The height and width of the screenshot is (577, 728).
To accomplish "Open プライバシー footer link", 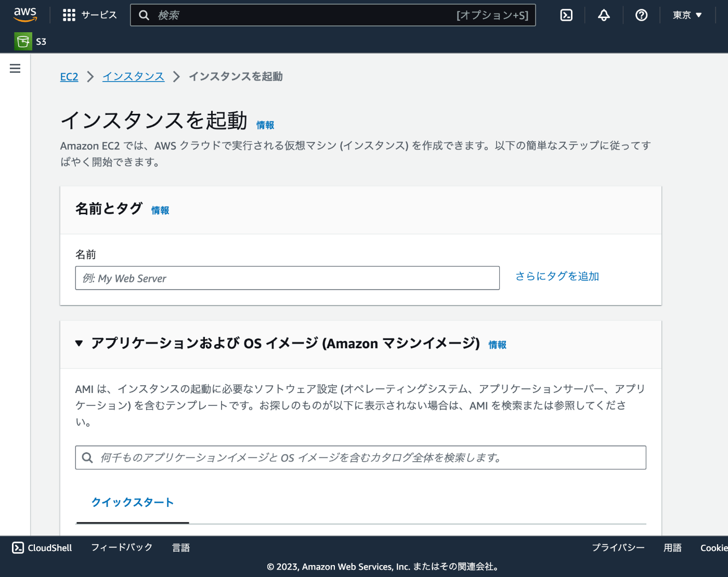I will 618,547.
